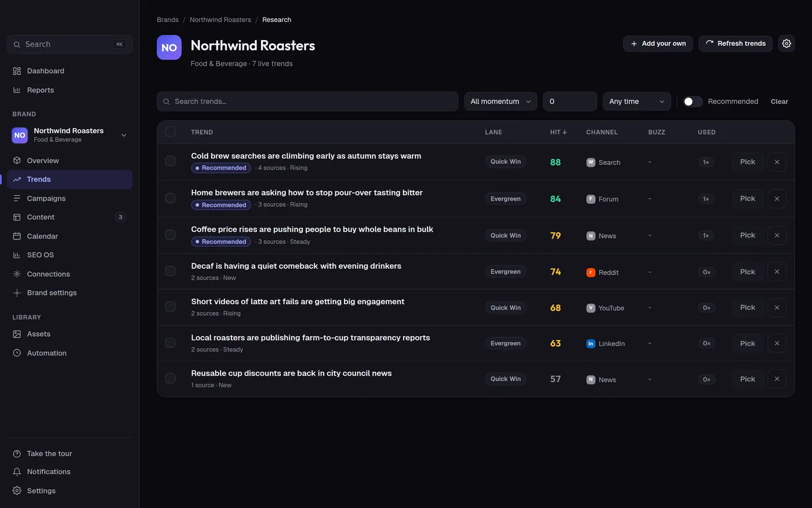The image size is (812, 508).
Task: Open the Calendar sidebar page
Action: [70, 236]
